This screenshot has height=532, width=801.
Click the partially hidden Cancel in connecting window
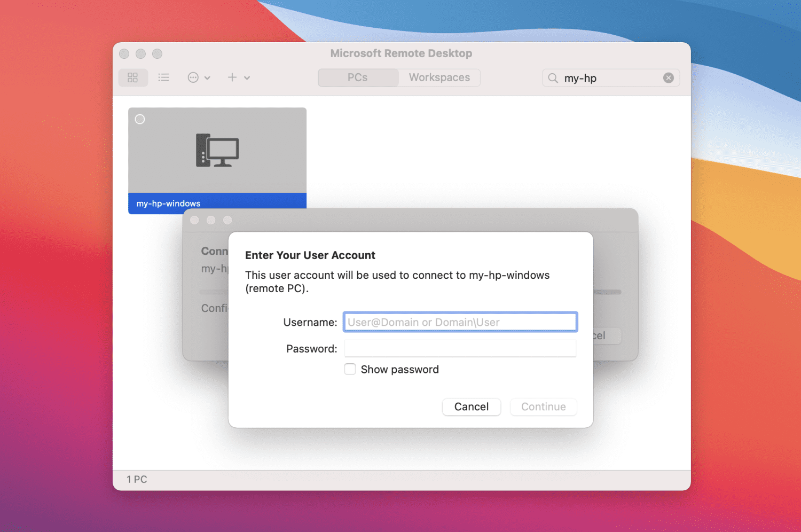tap(607, 335)
